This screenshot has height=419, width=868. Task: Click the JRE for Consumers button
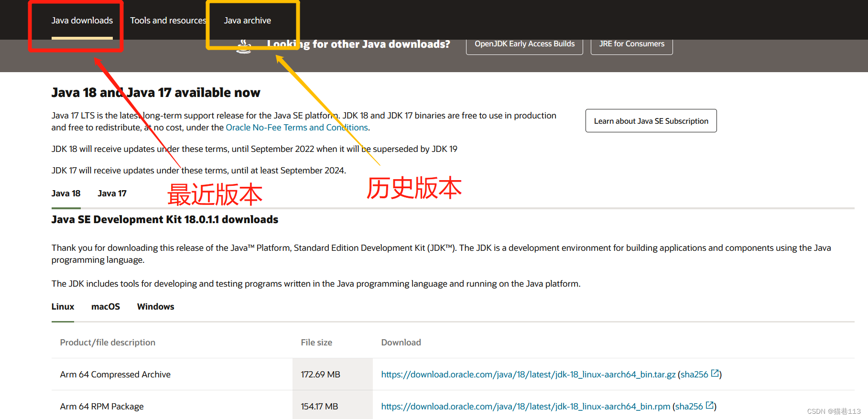(x=631, y=44)
